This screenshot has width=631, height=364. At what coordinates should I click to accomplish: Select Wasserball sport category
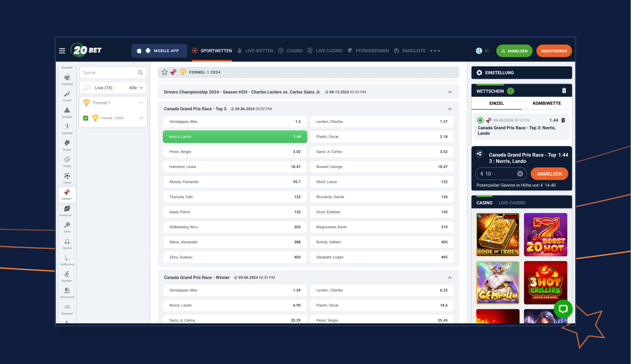click(67, 293)
